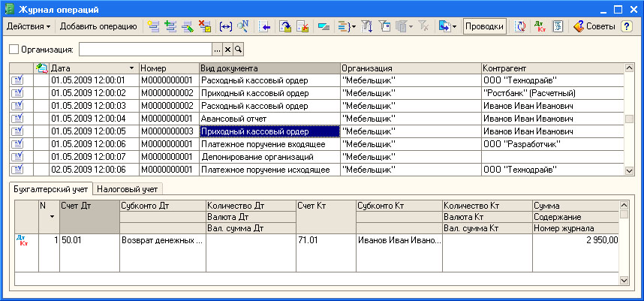Click the Set date interval icon
This screenshot has height=301, width=644.
[x=225, y=27]
